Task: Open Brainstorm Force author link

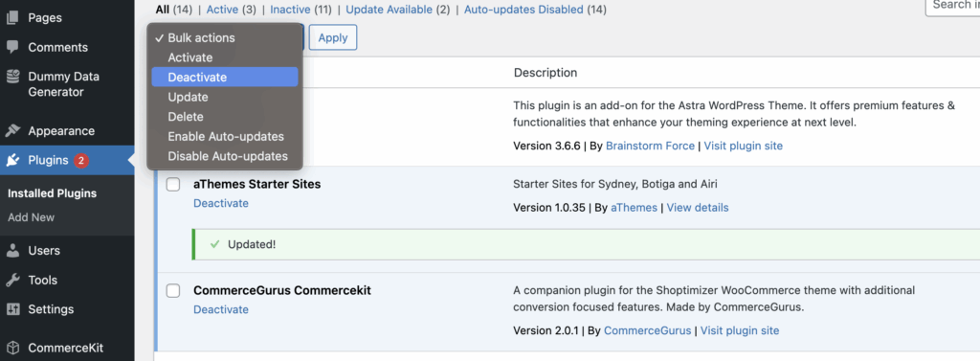Action: coord(650,146)
